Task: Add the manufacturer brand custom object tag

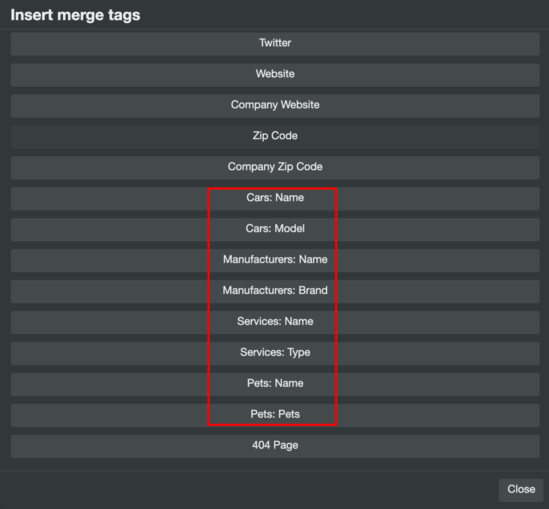Action: (x=275, y=291)
